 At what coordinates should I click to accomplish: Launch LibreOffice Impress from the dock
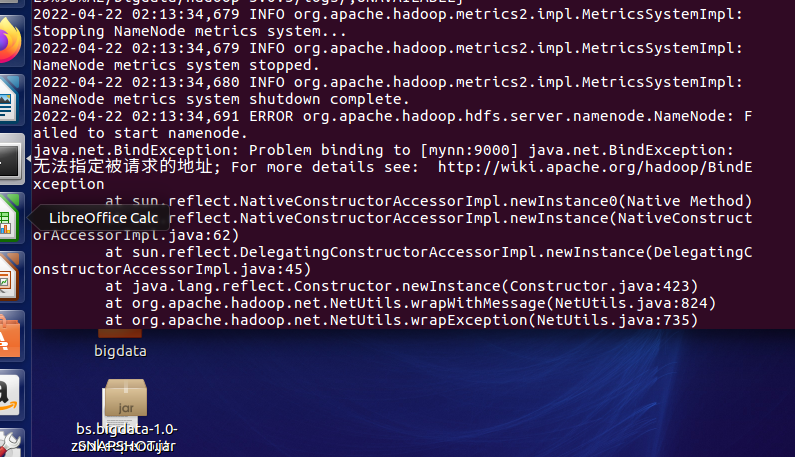9,275
